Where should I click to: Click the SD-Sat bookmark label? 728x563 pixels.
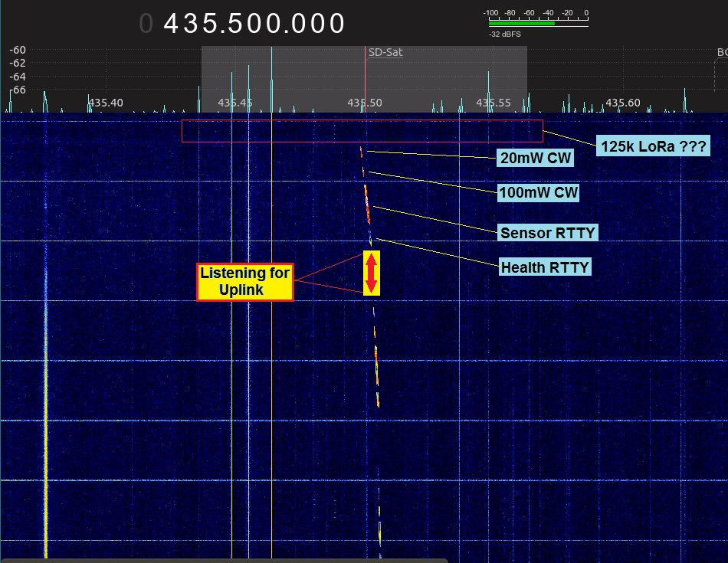385,52
